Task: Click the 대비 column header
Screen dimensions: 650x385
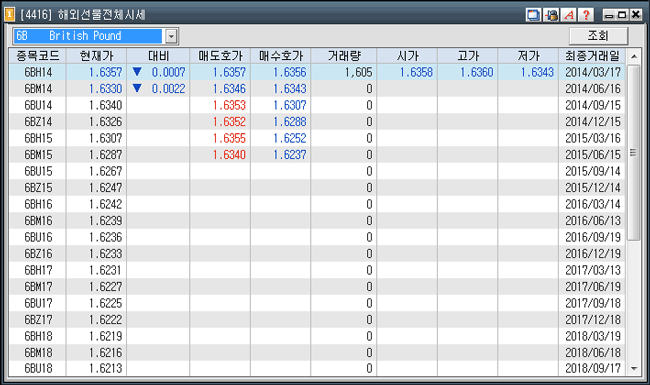Action: (x=158, y=56)
